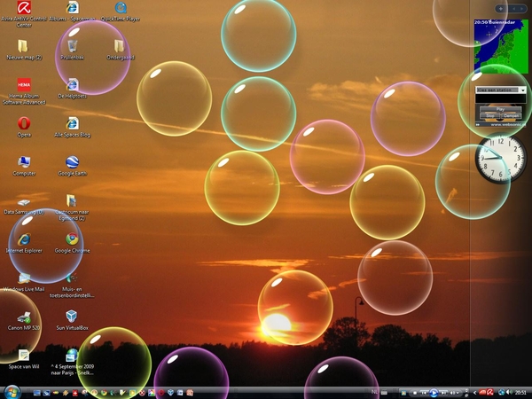Screen dimensions: 532x399
Task: Open volume control in taskbar media player
Action: click(x=452, y=393)
